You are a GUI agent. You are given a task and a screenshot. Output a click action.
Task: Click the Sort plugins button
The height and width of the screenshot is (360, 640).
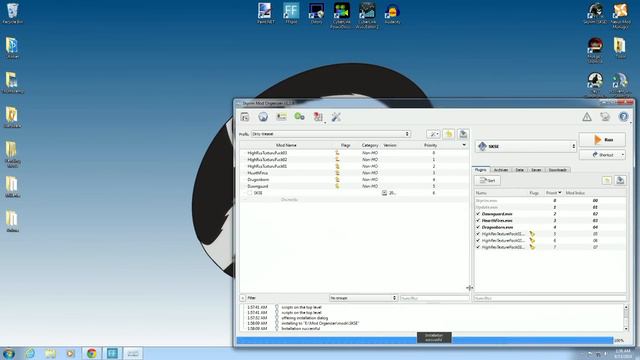(x=487, y=180)
